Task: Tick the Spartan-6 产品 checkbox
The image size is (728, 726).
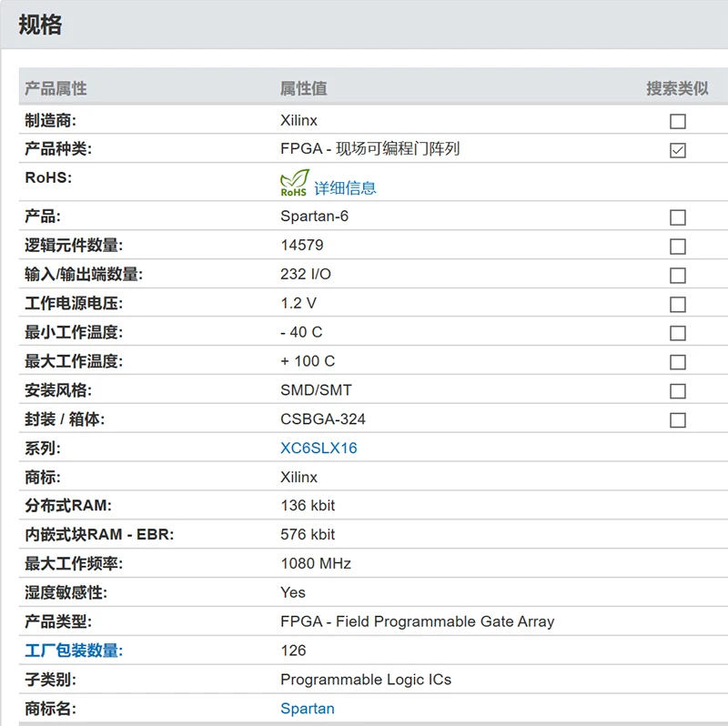Action: click(677, 217)
